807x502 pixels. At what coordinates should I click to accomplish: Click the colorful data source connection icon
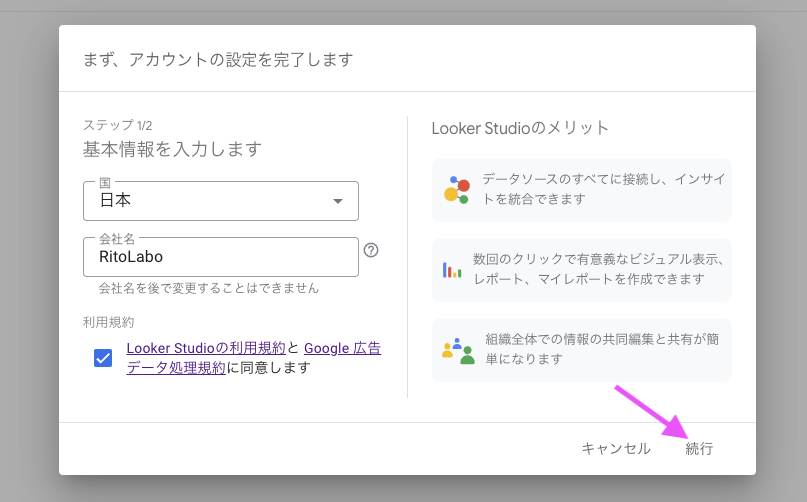(x=457, y=190)
